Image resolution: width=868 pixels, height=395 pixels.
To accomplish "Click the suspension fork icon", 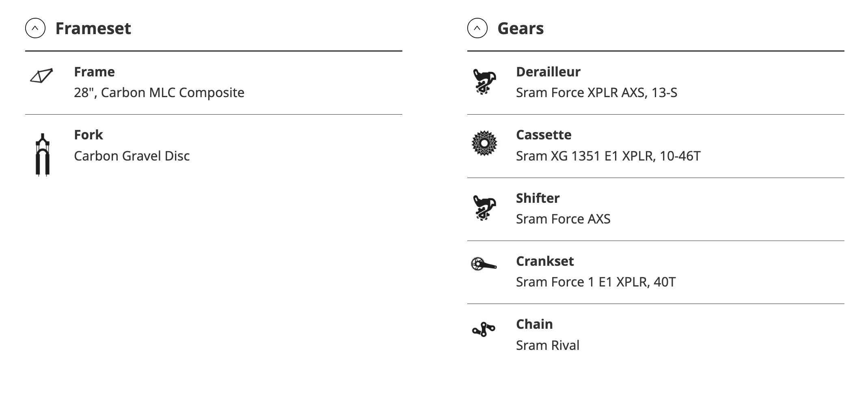I will pos(42,155).
